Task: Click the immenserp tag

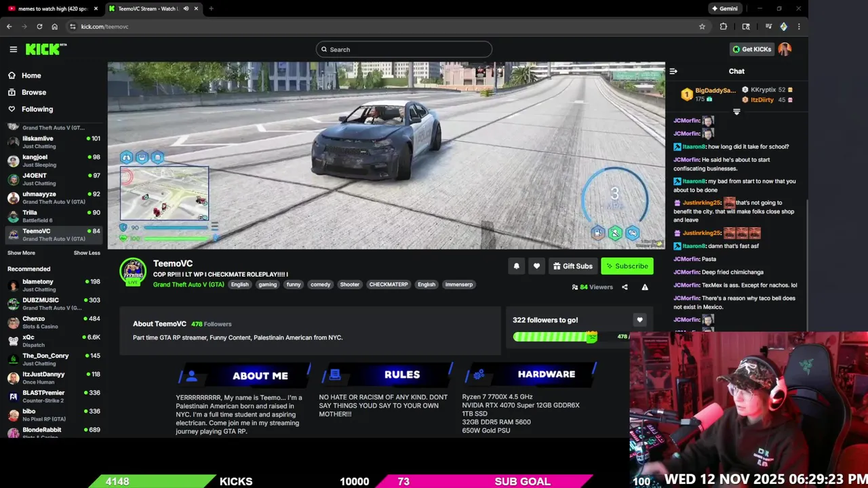Action: 459,285
